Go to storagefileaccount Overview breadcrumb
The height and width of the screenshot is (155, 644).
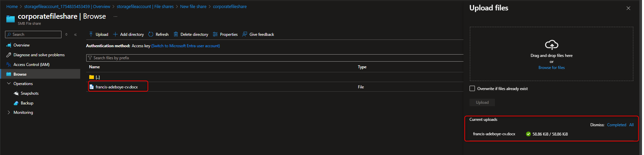pos(67,7)
